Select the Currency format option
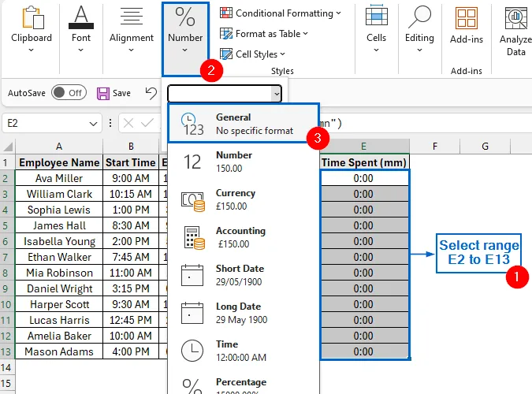The height and width of the screenshot is (394, 532). pyautogui.click(x=244, y=199)
